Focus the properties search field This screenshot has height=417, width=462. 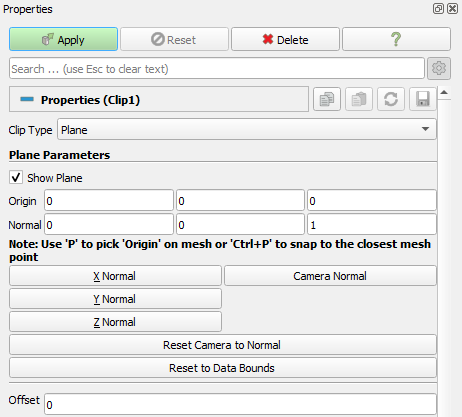tap(217, 69)
